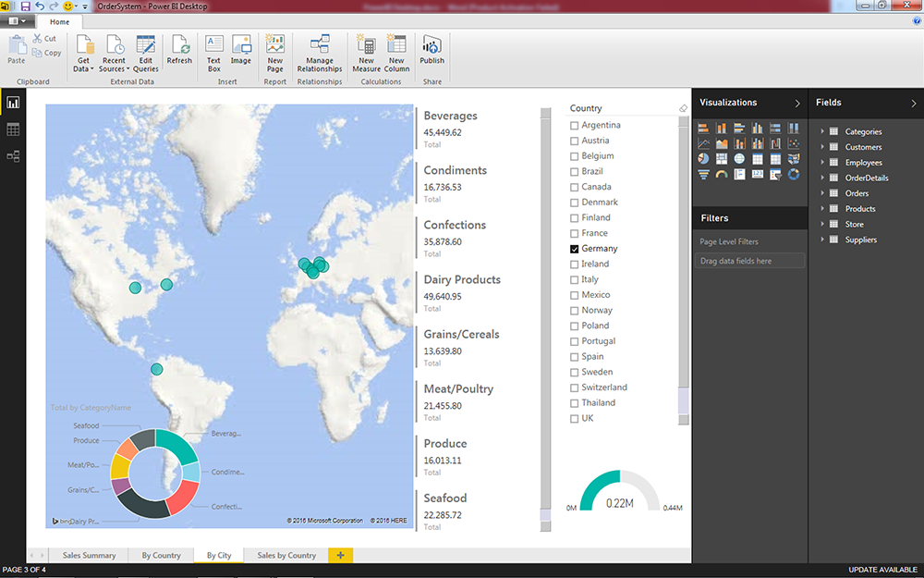924x578 pixels.
Task: Check Austria in the Country slicer
Action: [574, 141]
